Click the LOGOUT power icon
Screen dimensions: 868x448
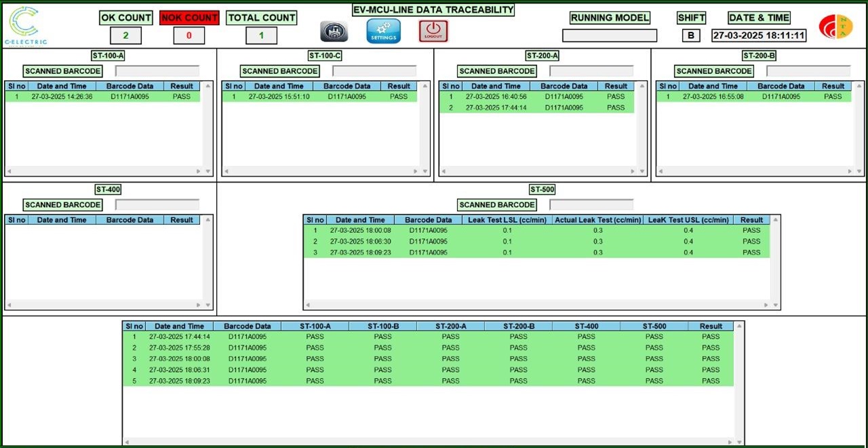pos(433,30)
